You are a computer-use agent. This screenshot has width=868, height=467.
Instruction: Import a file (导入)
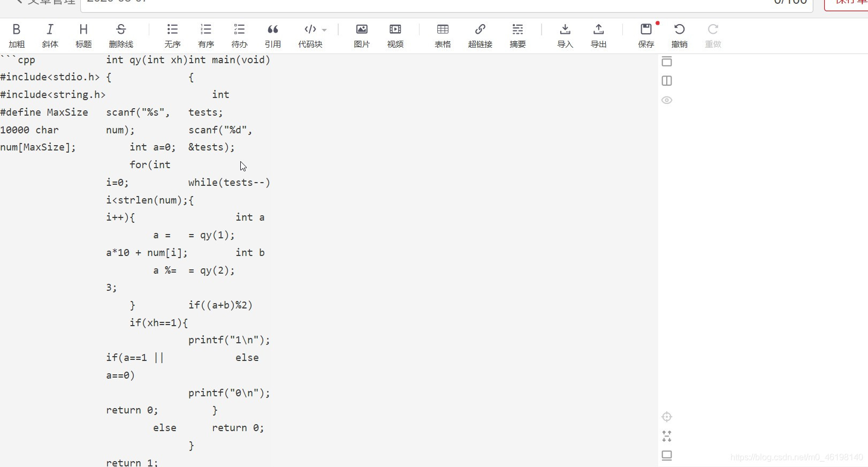[x=565, y=35]
